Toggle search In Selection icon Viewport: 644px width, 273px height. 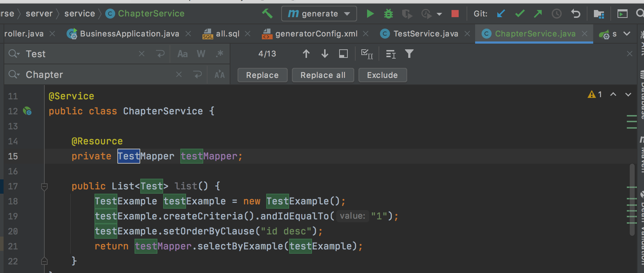(343, 54)
